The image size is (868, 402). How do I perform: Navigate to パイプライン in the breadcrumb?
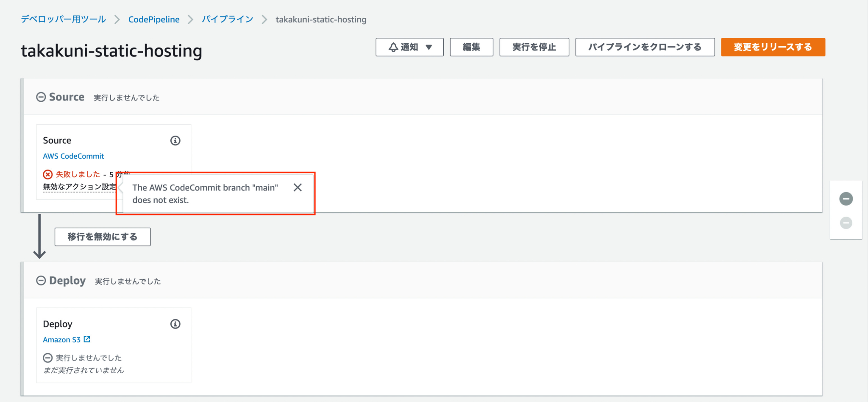pos(227,19)
